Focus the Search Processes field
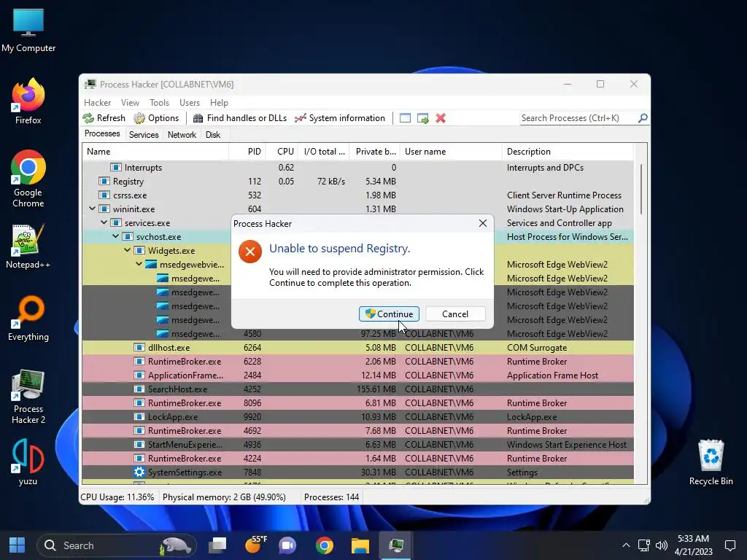 (x=578, y=118)
